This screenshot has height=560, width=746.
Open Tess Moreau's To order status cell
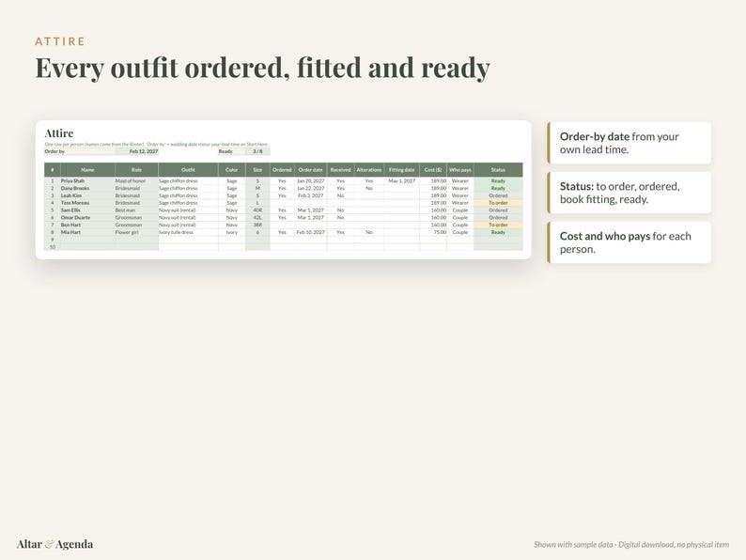click(498, 203)
